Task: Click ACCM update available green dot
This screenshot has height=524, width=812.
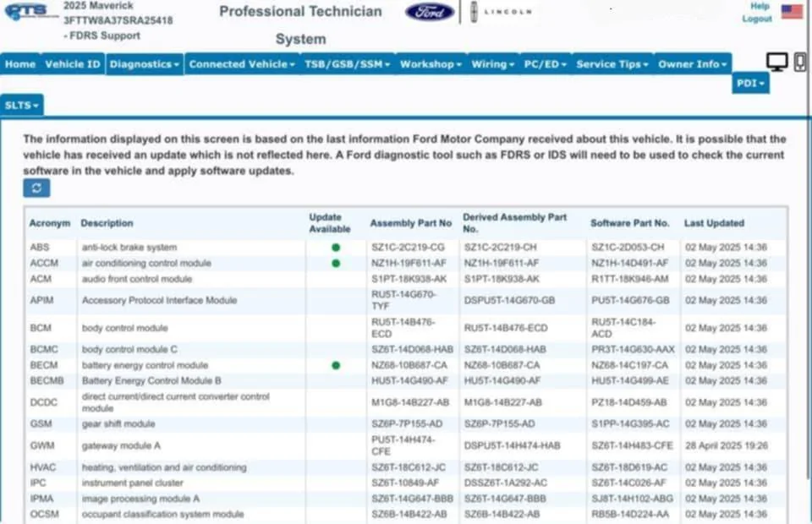Action: 336,264
